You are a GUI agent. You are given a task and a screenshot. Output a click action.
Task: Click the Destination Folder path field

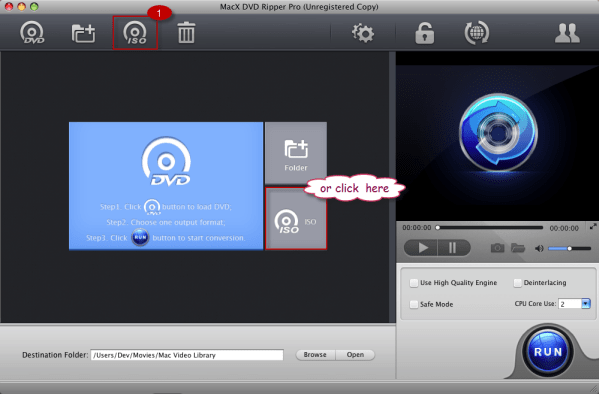click(x=187, y=355)
